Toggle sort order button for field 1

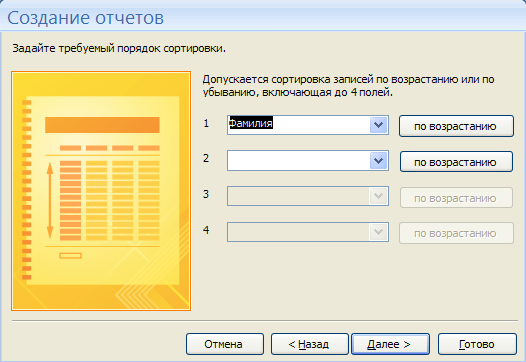(x=456, y=126)
